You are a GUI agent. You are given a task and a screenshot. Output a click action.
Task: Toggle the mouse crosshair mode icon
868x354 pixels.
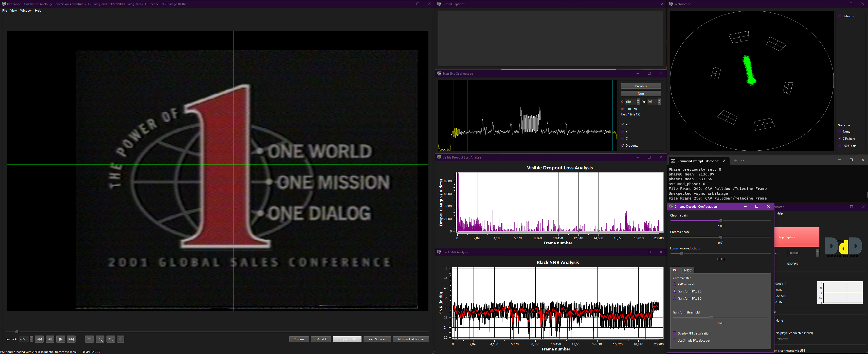pyautogui.click(x=121, y=339)
